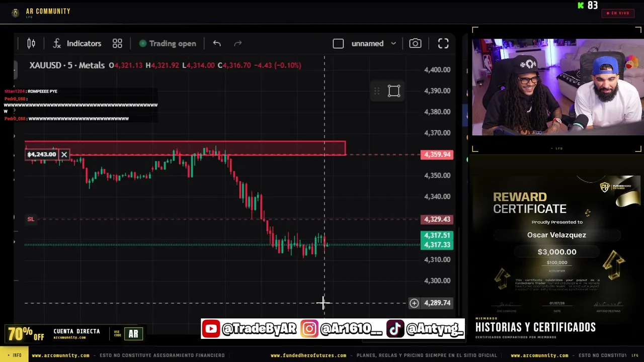The width and height of the screenshot is (644, 362).
Task: Click the www.fundedherofutures.com ticker link
Action: (x=308, y=355)
